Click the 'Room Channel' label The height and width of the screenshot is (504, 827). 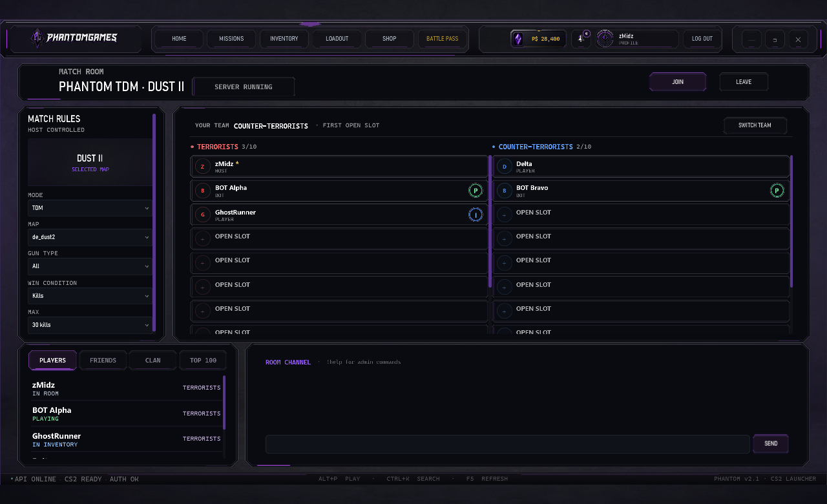[288, 362]
